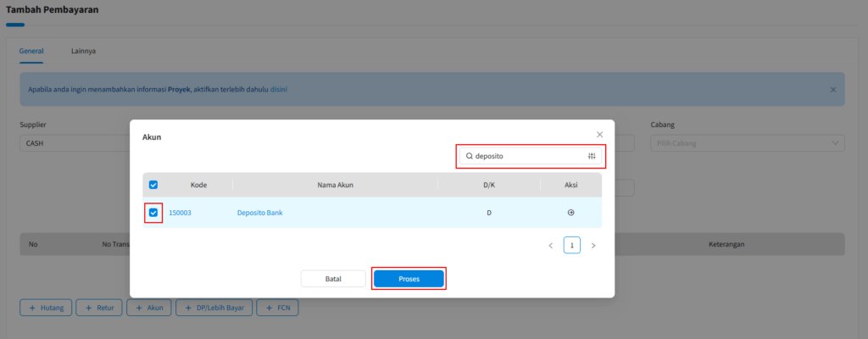This screenshot has height=339, width=868.
Task: Click the Deposito Bank account name
Action: pyautogui.click(x=259, y=213)
